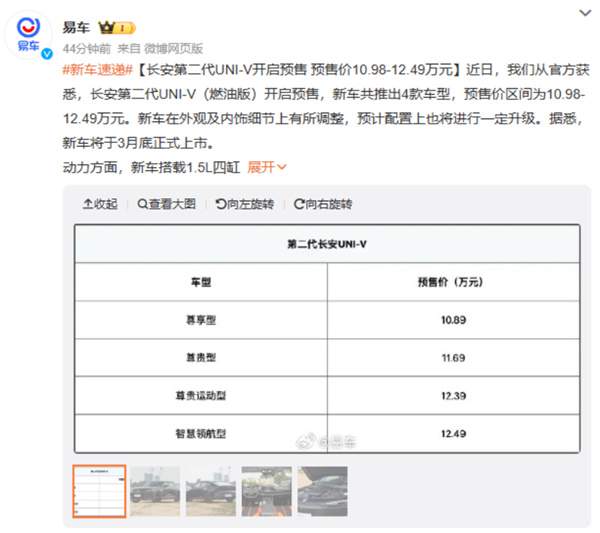Select the 11.69 price cell

[453, 358]
